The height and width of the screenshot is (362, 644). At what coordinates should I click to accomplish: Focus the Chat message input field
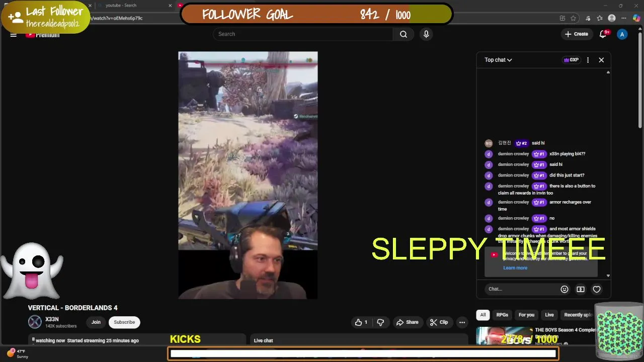pyautogui.click(x=521, y=289)
